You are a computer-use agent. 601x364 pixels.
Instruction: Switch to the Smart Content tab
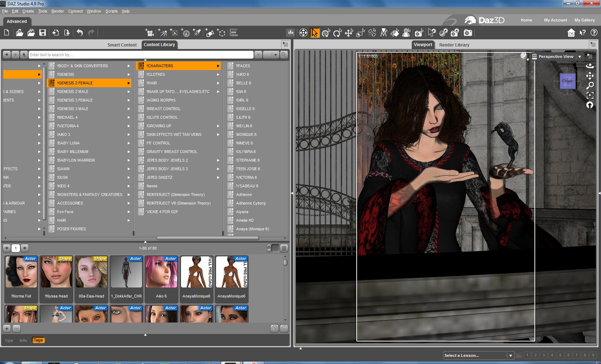coord(122,45)
